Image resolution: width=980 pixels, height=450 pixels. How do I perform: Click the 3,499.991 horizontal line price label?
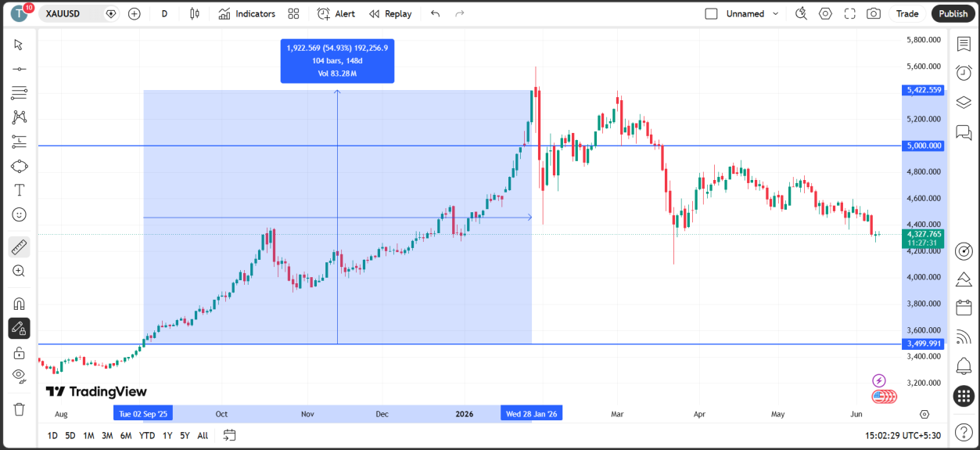[x=924, y=344]
